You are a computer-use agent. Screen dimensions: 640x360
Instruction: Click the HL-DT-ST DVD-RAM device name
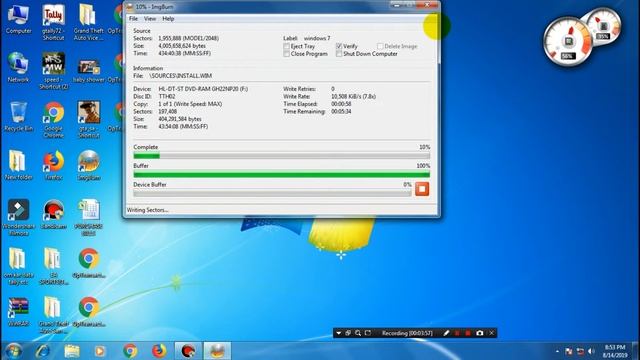pyautogui.click(x=203, y=89)
